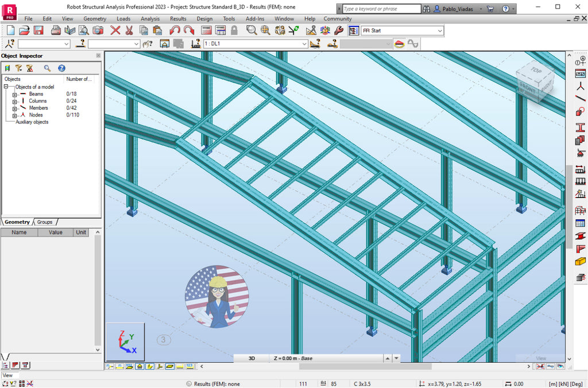Open the load case dropdown showing 1:DL1
Viewport: 588px width, 388px height.
304,43
